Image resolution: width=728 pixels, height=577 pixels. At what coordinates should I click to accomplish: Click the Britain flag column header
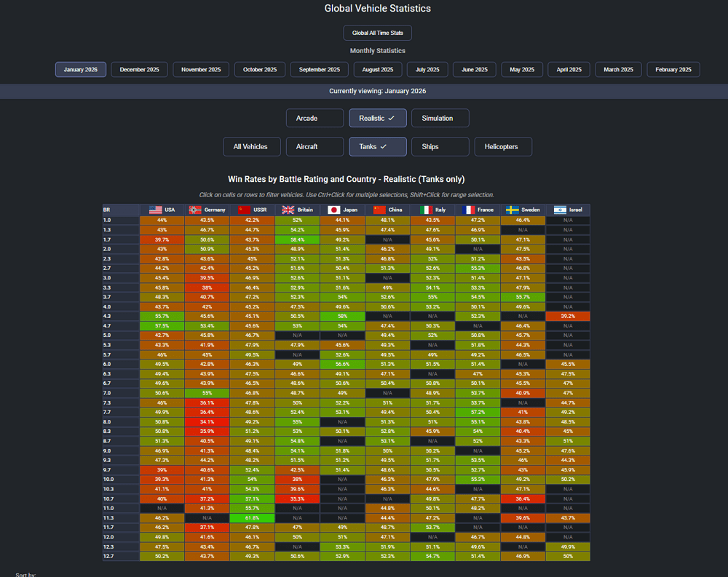[297, 210]
